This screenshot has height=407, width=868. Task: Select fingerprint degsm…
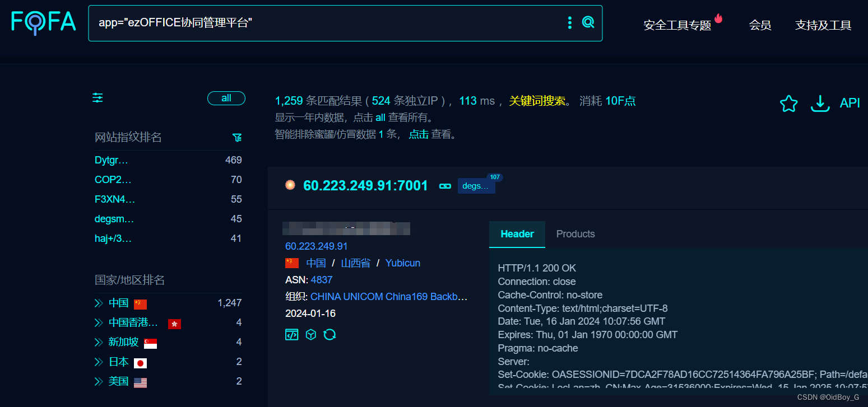coord(114,219)
